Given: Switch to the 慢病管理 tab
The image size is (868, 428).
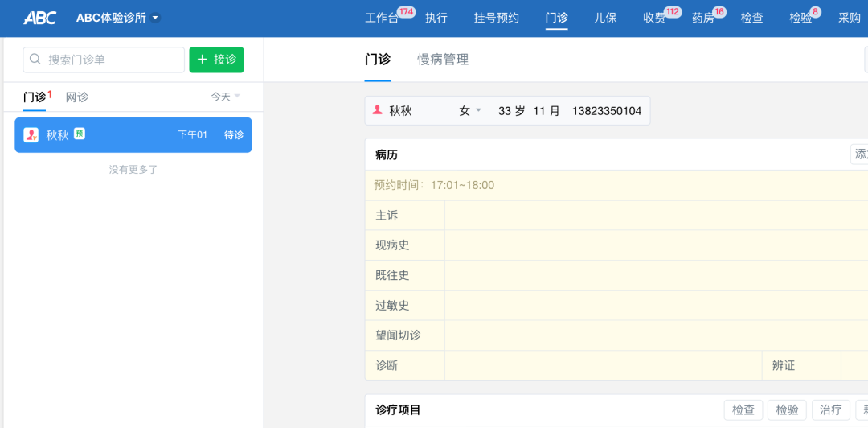Looking at the screenshot, I should [443, 60].
